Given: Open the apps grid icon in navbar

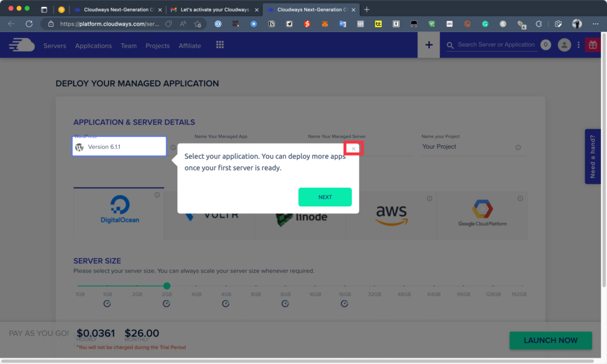Looking at the screenshot, I should click(220, 45).
